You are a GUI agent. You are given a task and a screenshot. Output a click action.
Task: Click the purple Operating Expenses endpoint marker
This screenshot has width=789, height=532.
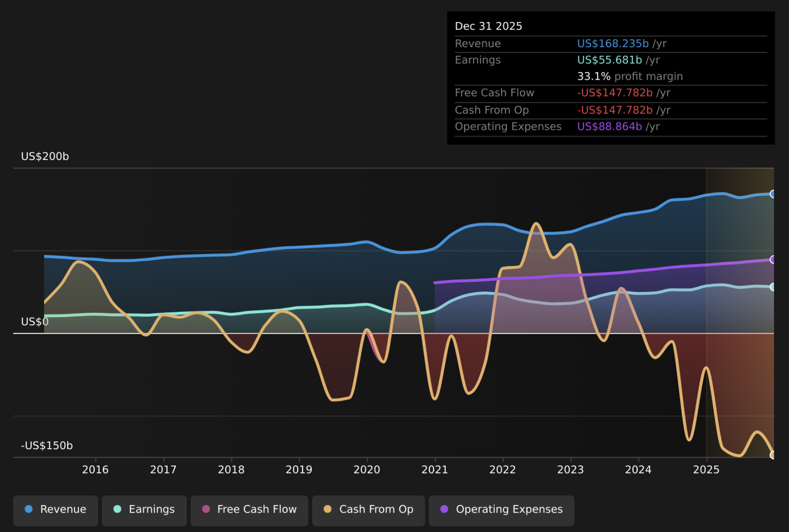point(773,259)
